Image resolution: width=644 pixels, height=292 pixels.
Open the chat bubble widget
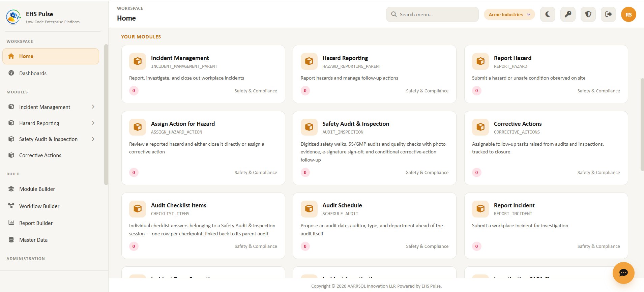pyautogui.click(x=623, y=273)
